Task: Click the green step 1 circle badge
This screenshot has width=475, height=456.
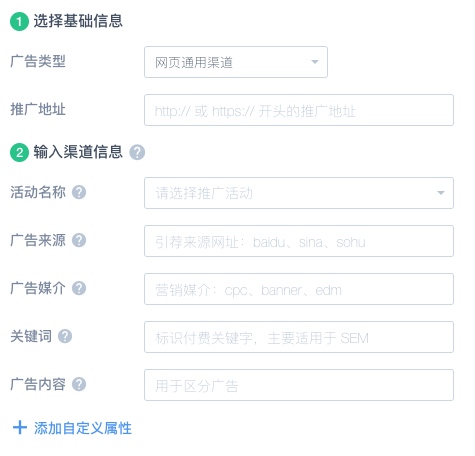Action: pos(19,21)
